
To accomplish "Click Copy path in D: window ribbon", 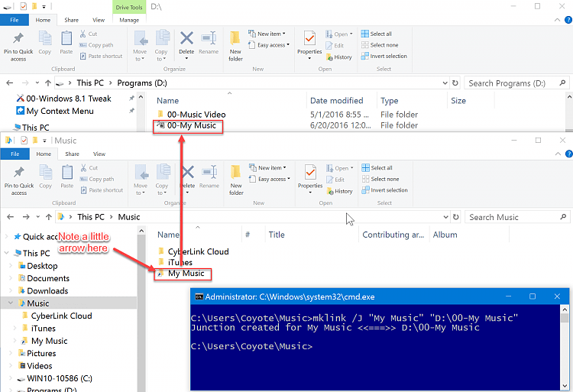I will 96,45.
